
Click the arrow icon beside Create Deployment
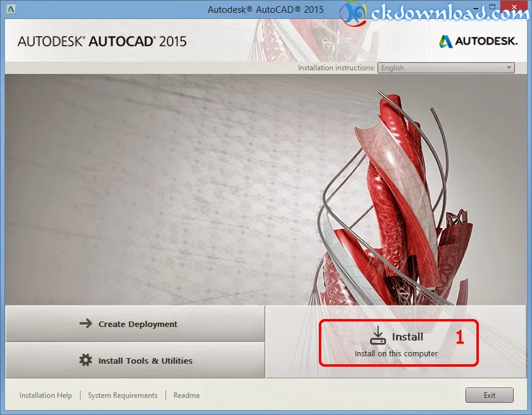pos(86,323)
